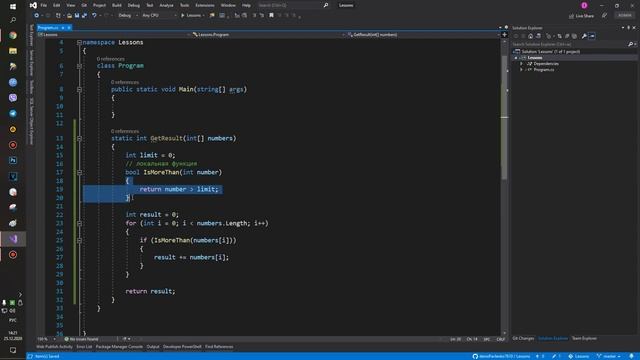Open the Output tab
The width and height of the screenshot is (640, 360).
(153, 347)
